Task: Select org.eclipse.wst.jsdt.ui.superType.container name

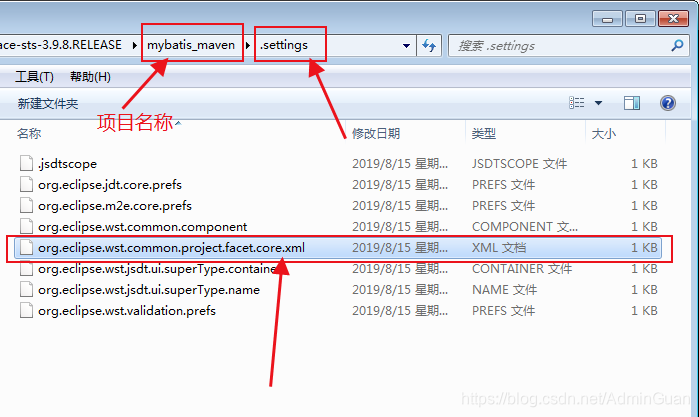Action: coord(157,268)
